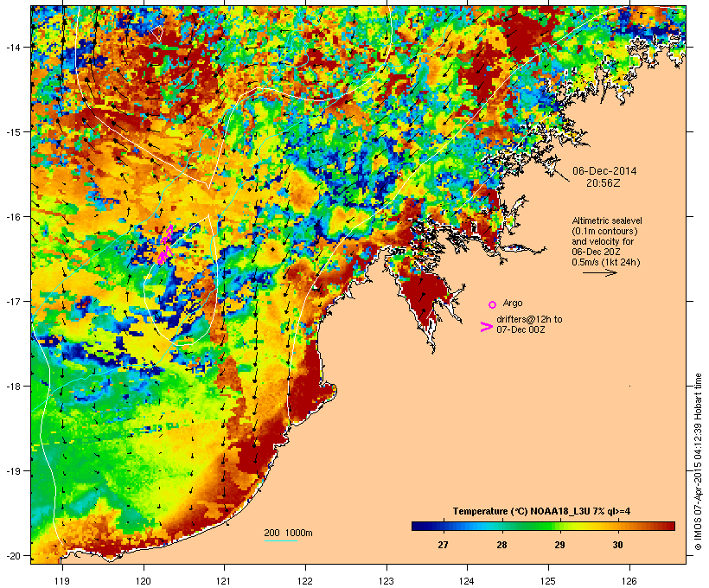Viewport: 709px width, 588px height.
Task: Click the latitude label -16
Action: point(12,217)
